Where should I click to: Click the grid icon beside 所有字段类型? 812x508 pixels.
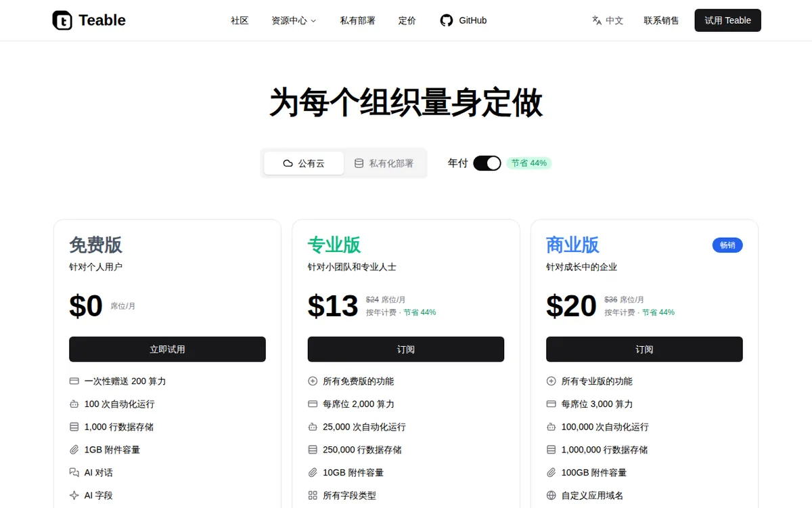tap(313, 495)
